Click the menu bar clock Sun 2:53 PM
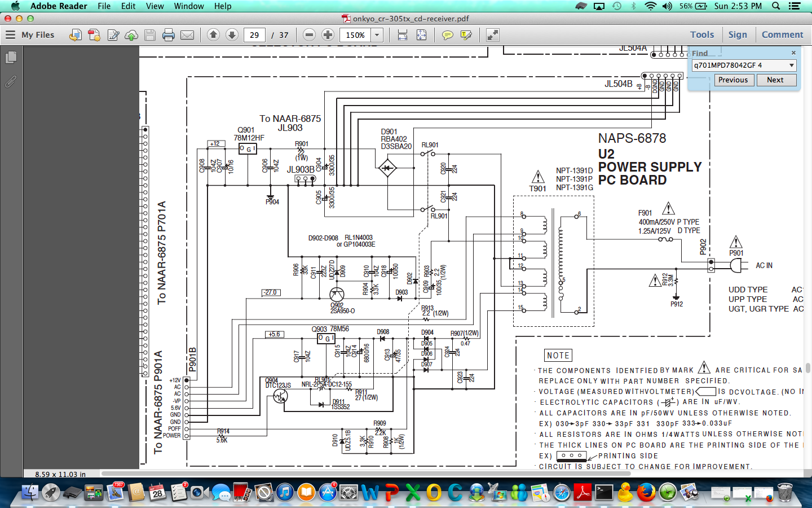The width and height of the screenshot is (812, 508). 738,6
